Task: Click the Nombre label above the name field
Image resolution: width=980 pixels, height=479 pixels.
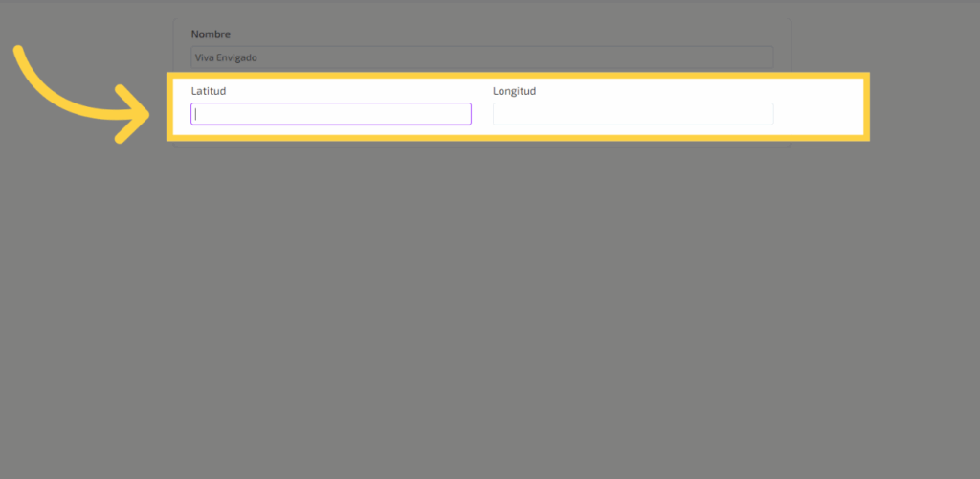Action: tap(210, 34)
